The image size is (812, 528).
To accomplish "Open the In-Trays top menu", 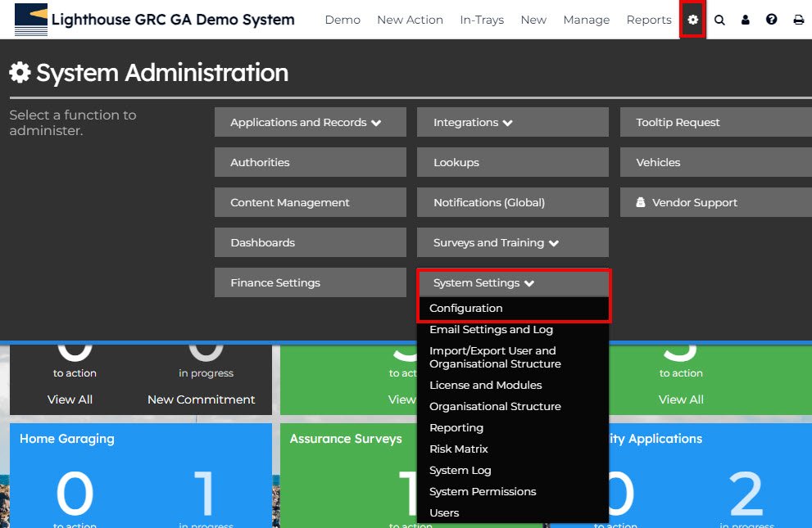I will coord(482,20).
